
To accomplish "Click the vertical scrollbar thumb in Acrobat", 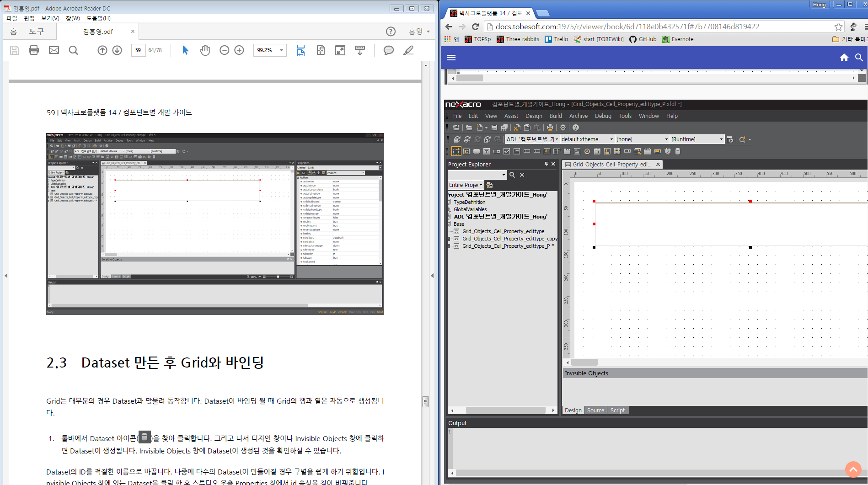I will (425, 401).
